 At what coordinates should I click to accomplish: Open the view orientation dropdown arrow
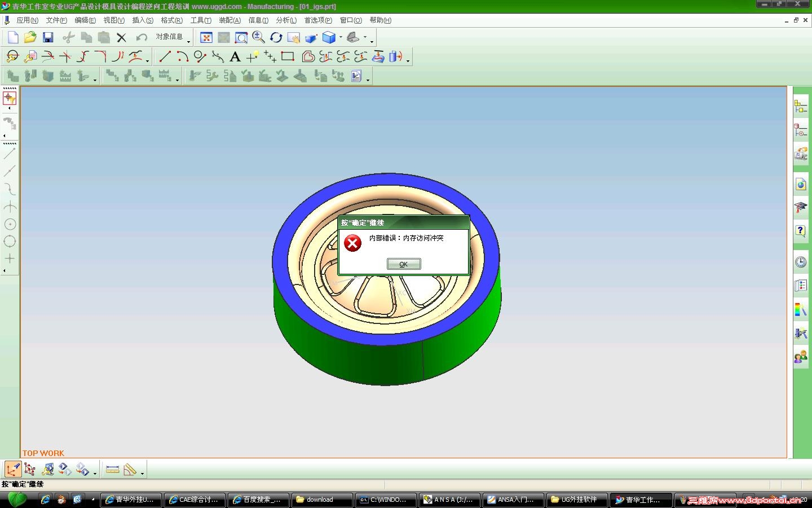pyautogui.click(x=365, y=37)
